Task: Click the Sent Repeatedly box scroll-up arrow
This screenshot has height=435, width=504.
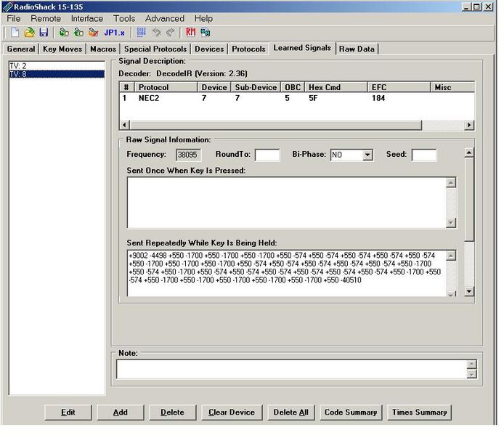Action: [451, 256]
